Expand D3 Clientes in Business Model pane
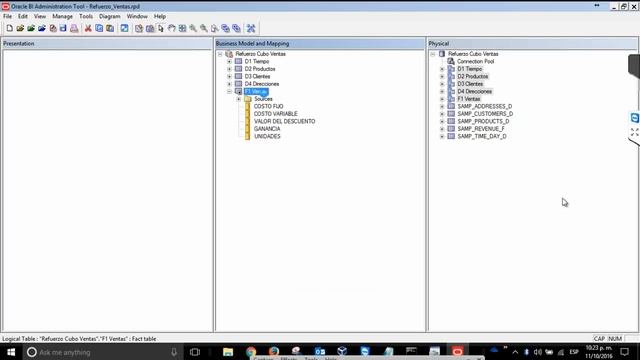 click(229, 76)
